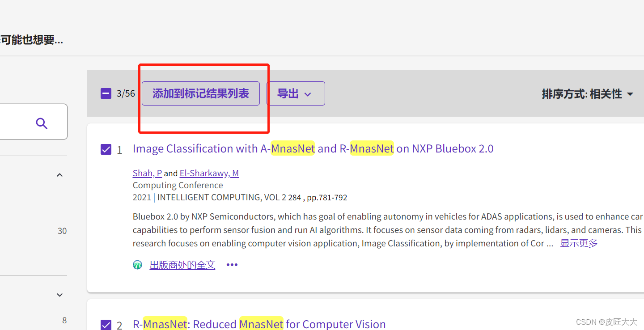Open author profile of Shah, P
644x330 pixels.
(x=147, y=173)
